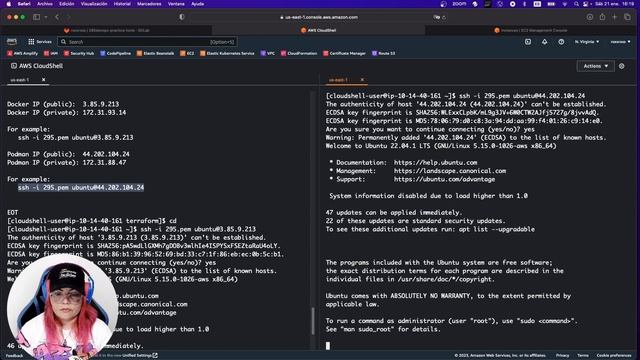Open CloudFormation favorite shortcut

coord(299,53)
